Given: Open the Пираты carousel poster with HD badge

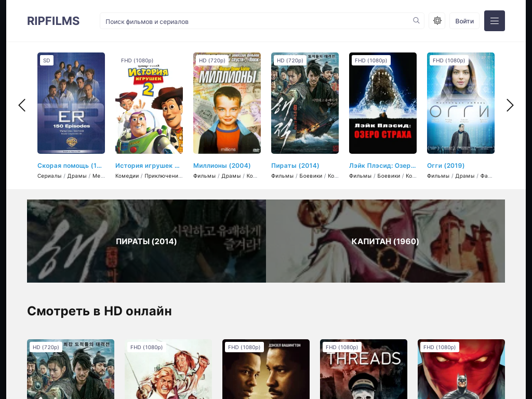Looking at the screenshot, I should click(304, 103).
